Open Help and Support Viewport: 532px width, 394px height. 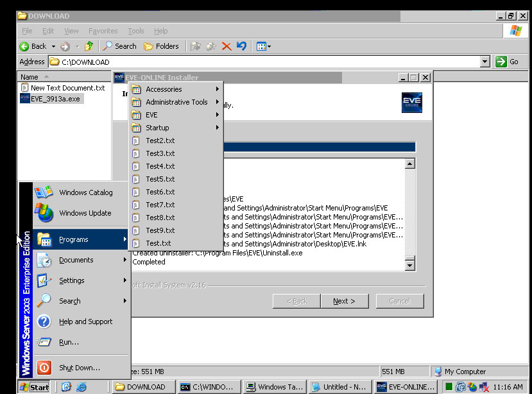[x=81, y=321]
